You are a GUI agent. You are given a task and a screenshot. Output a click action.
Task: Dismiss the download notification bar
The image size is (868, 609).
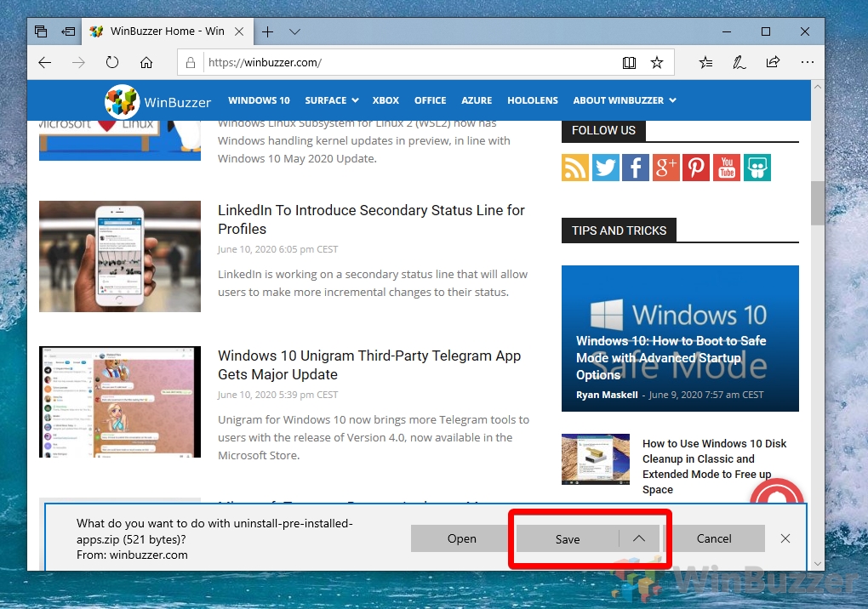(785, 538)
